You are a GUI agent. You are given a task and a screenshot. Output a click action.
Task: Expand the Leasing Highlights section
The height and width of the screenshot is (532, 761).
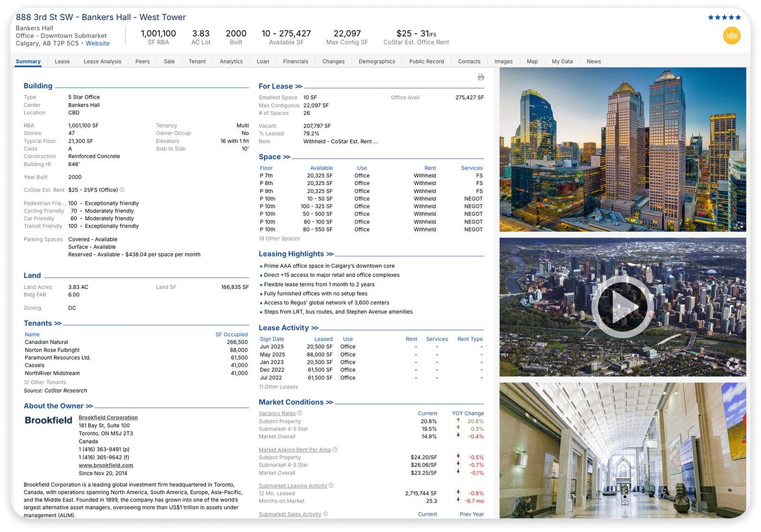[296, 254]
